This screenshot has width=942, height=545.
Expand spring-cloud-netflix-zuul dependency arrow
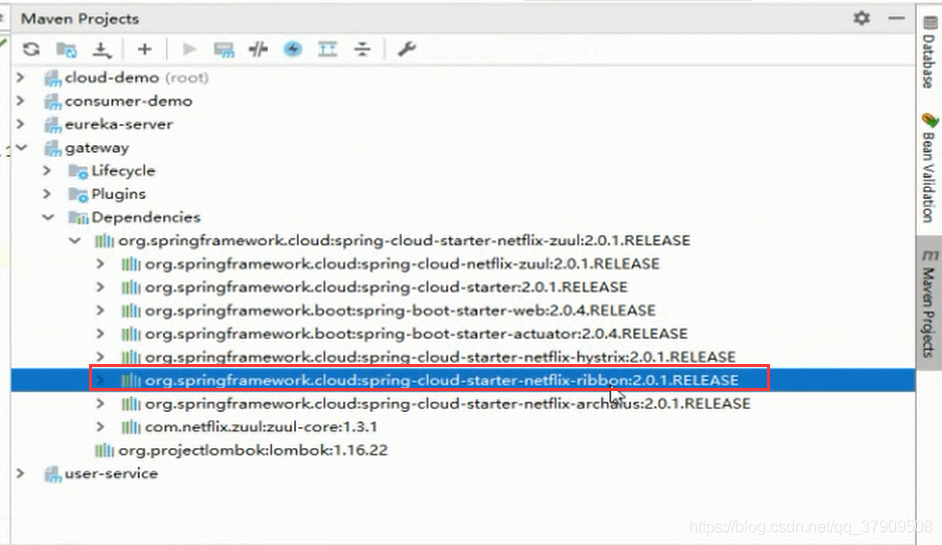(x=100, y=264)
